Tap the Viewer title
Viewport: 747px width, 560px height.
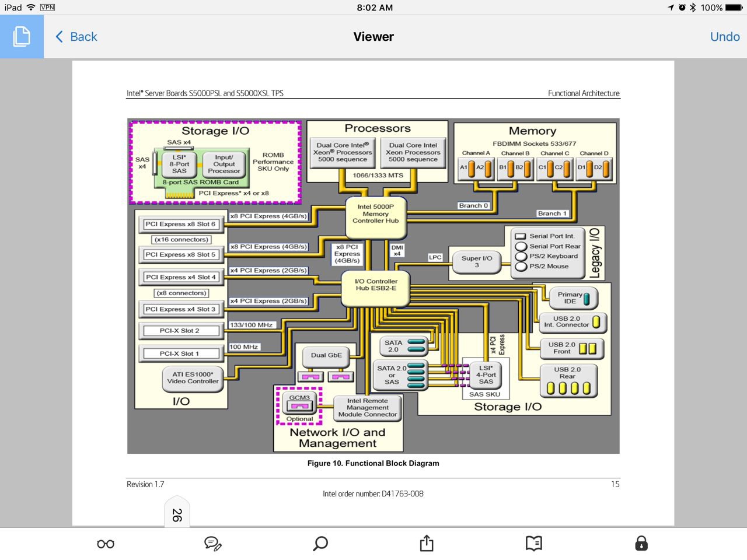[373, 37]
